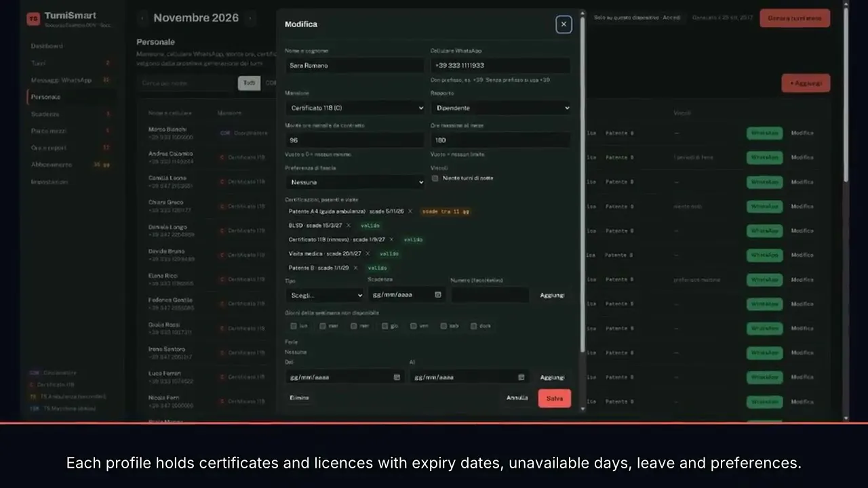Open the Scadenza date picker calendar icon

[x=438, y=295]
